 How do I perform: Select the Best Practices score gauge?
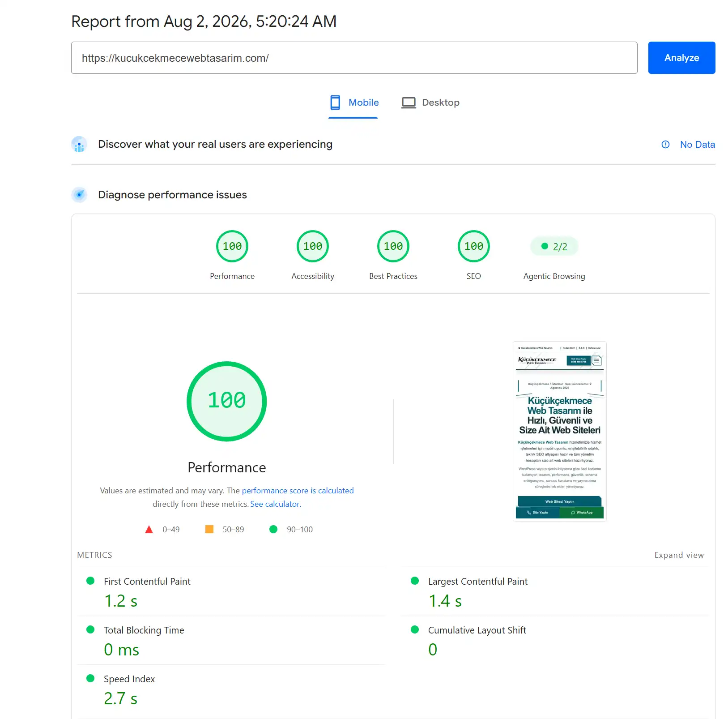[393, 246]
